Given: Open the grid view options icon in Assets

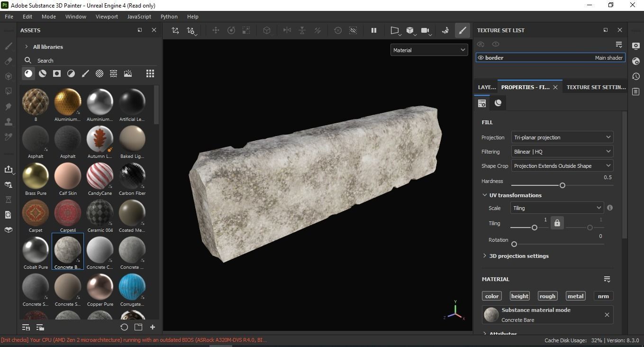Looking at the screenshot, I should (x=150, y=73).
